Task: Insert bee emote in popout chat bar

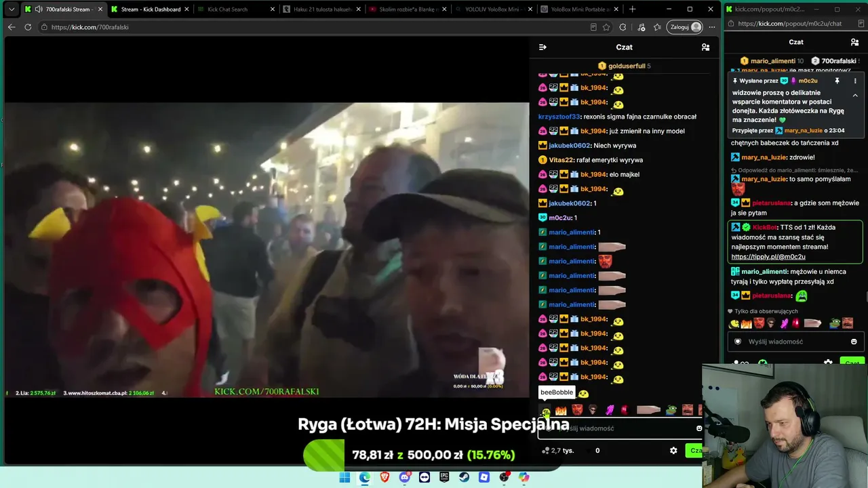Action: tap(734, 323)
